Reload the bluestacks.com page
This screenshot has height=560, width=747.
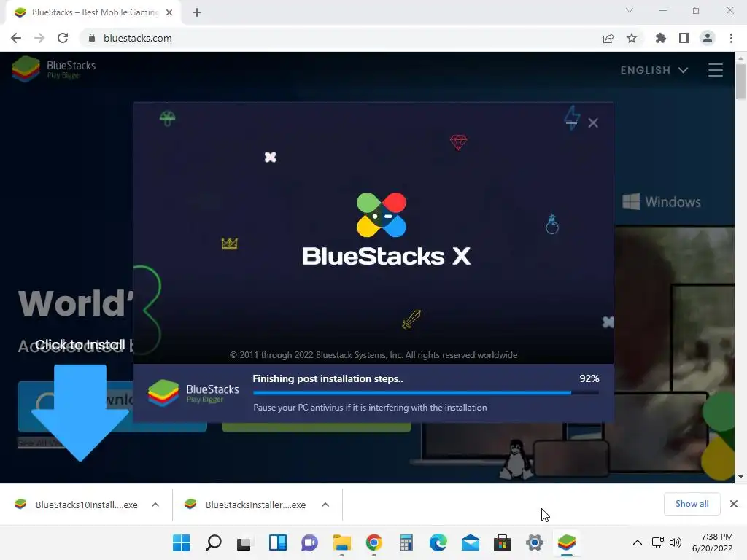(x=63, y=38)
